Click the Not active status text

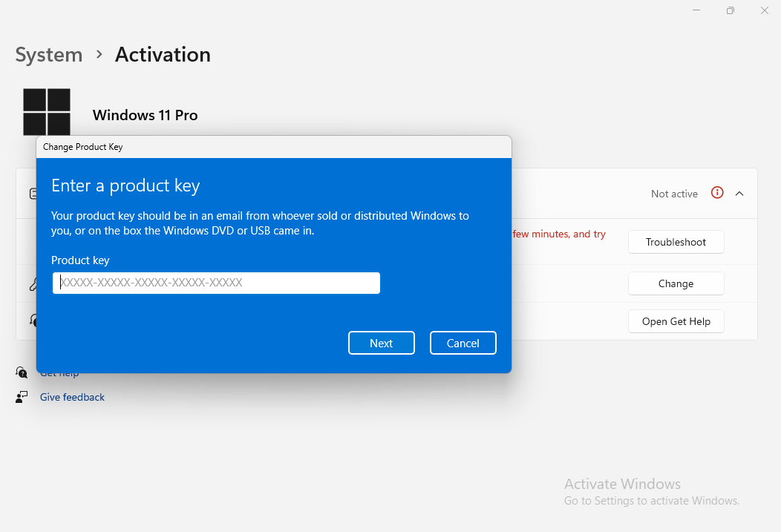pyautogui.click(x=674, y=194)
